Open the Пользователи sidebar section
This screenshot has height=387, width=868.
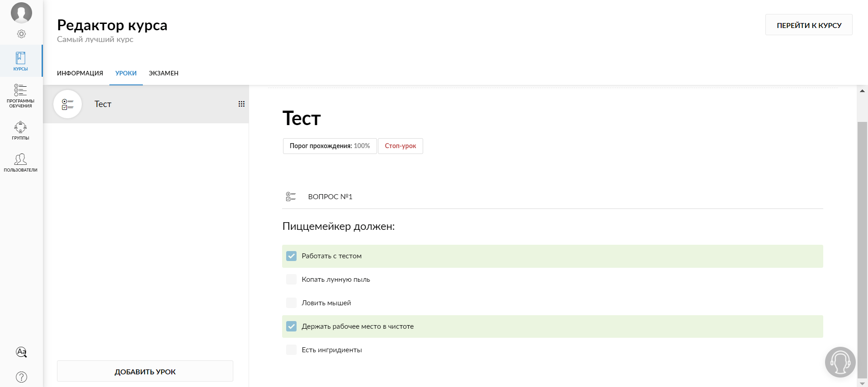tap(21, 163)
